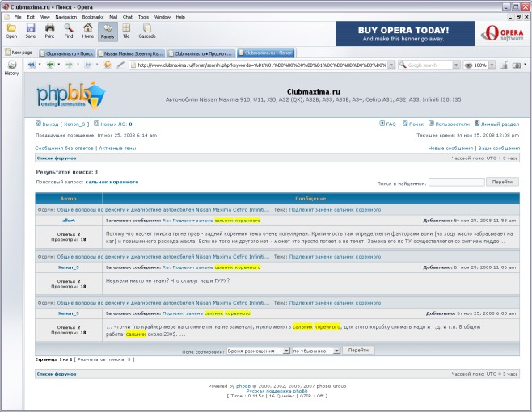Image resolution: width=532 pixels, height=412 pixels.
Task: Click the FAQ link in forum header
Action: (x=388, y=124)
